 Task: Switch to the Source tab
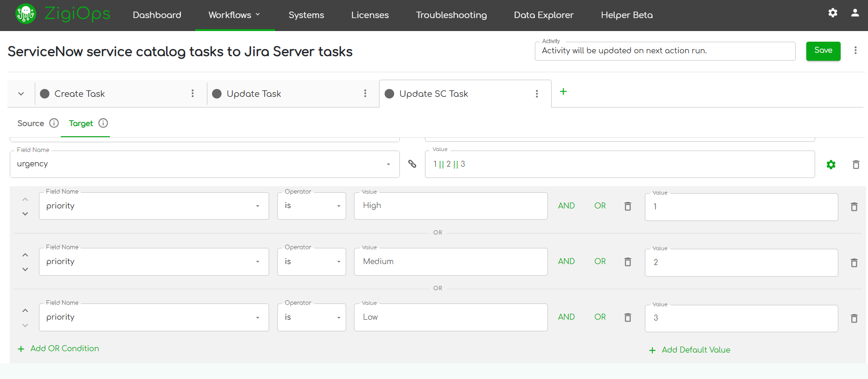tap(31, 123)
